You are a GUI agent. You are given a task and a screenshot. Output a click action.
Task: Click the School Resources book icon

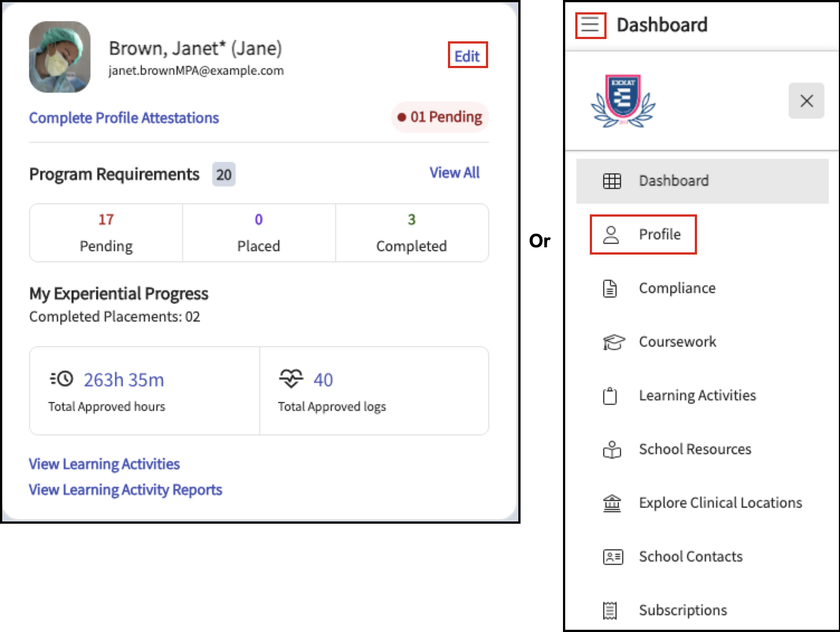612,449
